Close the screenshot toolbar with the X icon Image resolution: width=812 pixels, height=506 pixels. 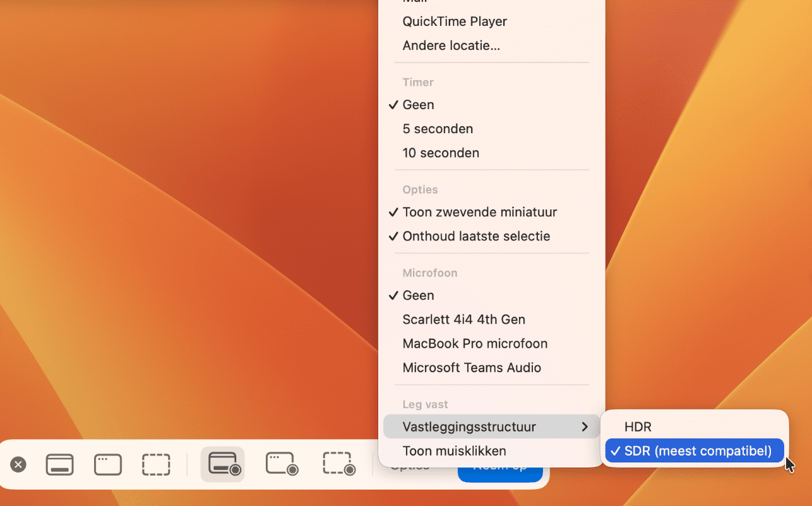click(x=18, y=465)
